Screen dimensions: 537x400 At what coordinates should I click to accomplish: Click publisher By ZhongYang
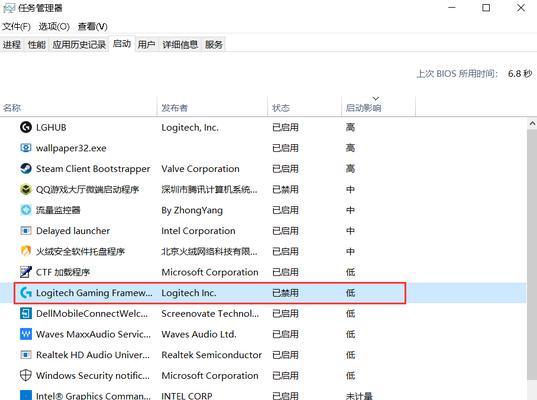pos(192,210)
